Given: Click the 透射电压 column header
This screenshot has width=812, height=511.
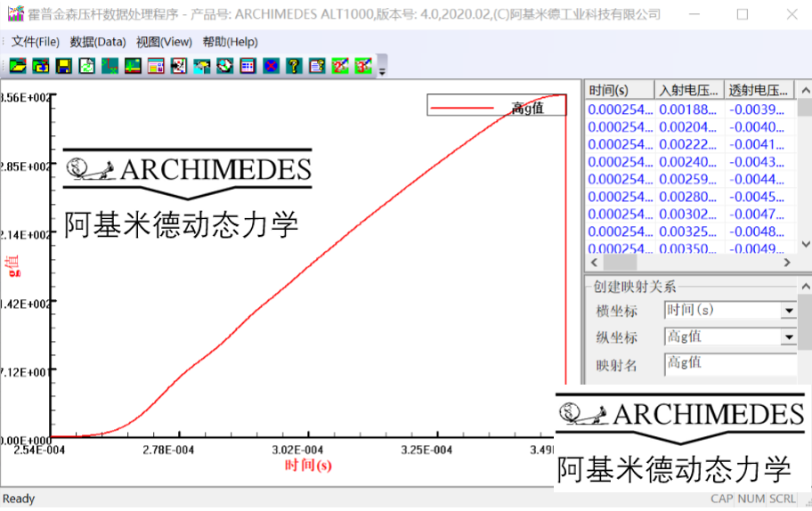Looking at the screenshot, I should (x=759, y=90).
